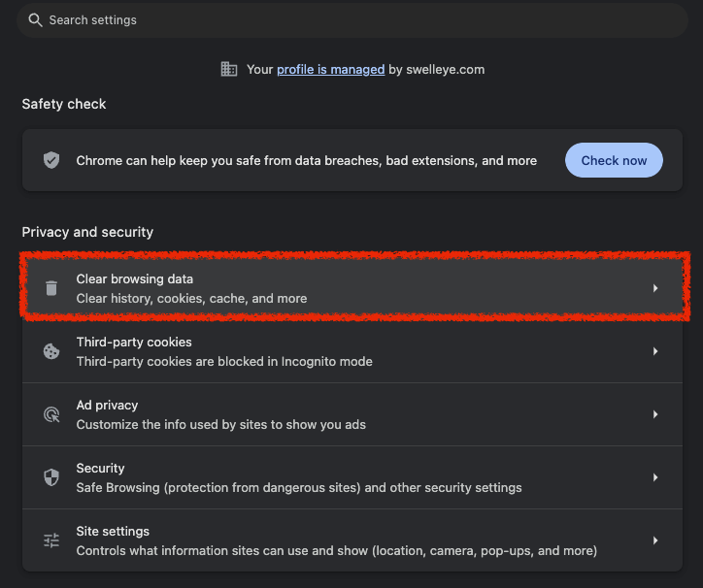The height and width of the screenshot is (588, 703).
Task: Choose the Site settings entry title
Action: [113, 531]
